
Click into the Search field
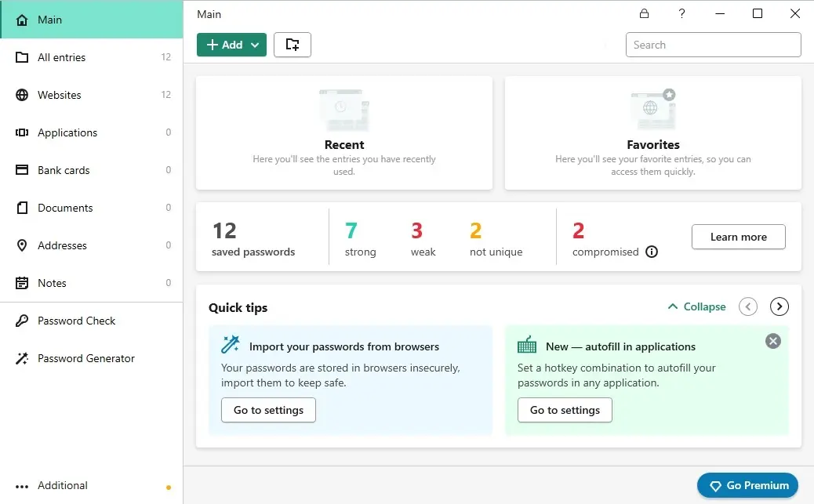(714, 45)
